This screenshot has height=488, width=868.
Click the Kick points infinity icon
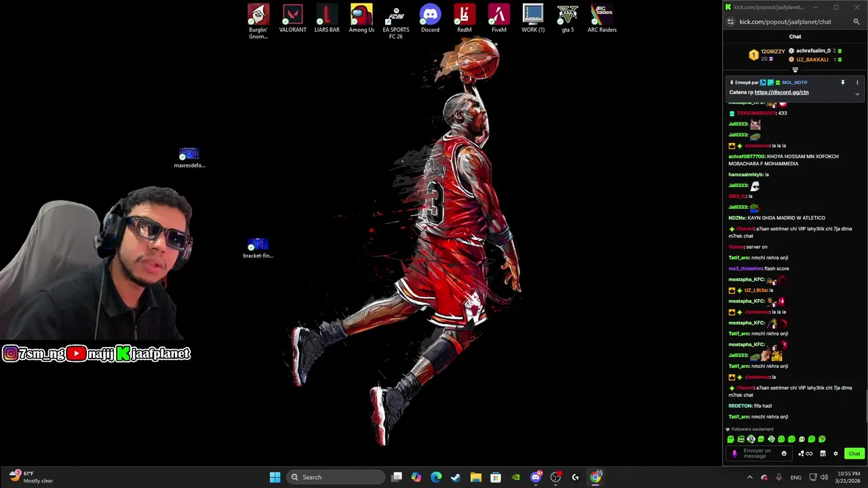pos(805,453)
